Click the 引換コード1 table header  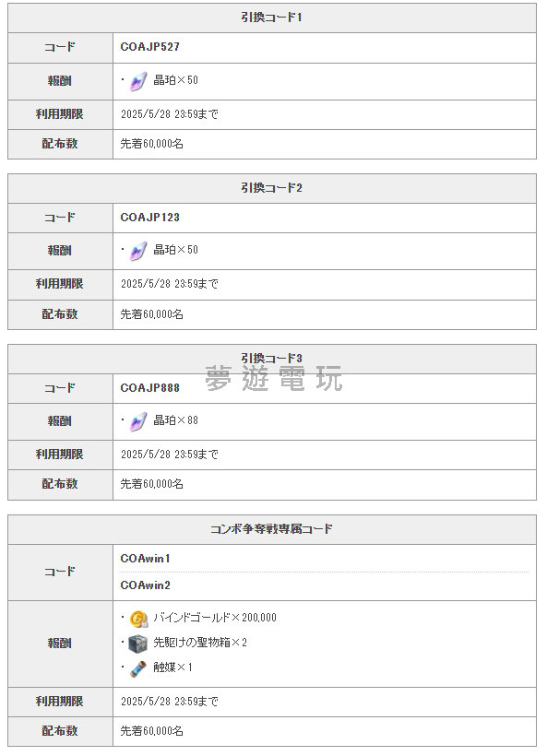point(272,18)
